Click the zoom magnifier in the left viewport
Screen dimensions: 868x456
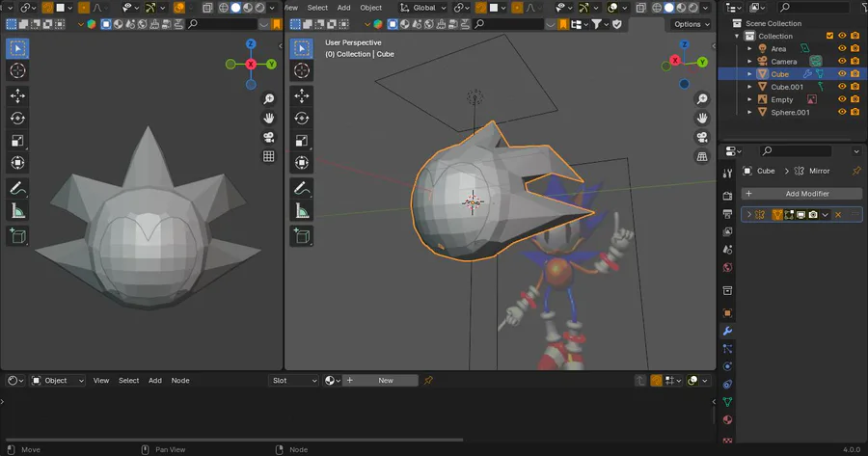[268, 99]
